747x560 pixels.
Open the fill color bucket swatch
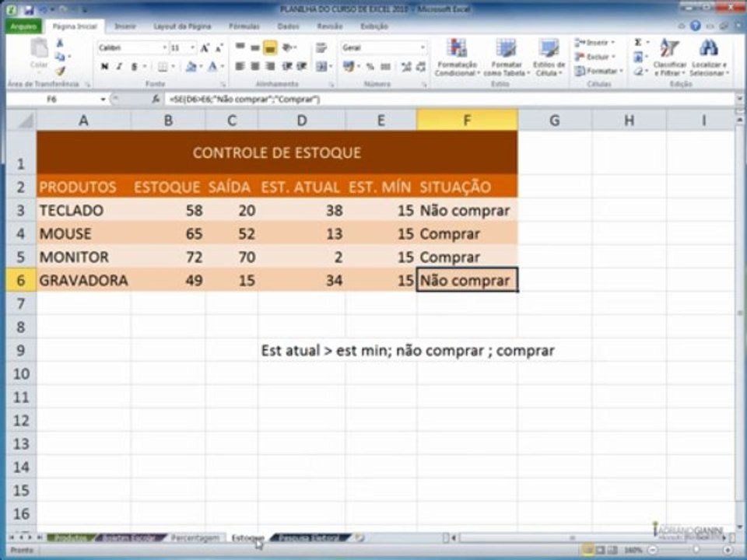[x=191, y=67]
